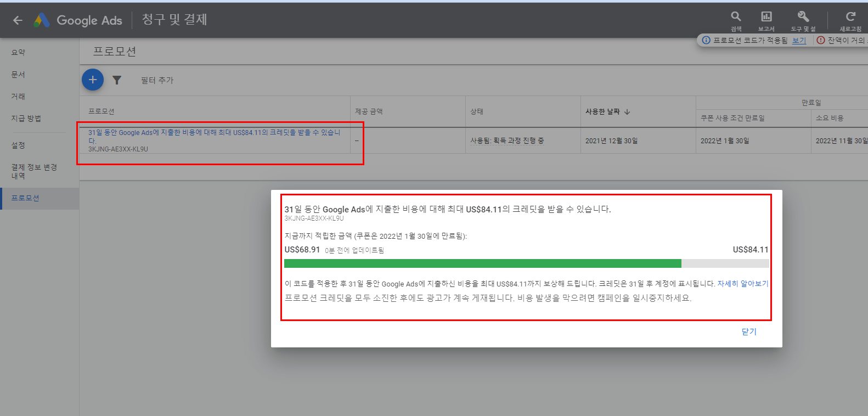Click the back arrow in header
Screen dimensions: 868x416
[18, 20]
